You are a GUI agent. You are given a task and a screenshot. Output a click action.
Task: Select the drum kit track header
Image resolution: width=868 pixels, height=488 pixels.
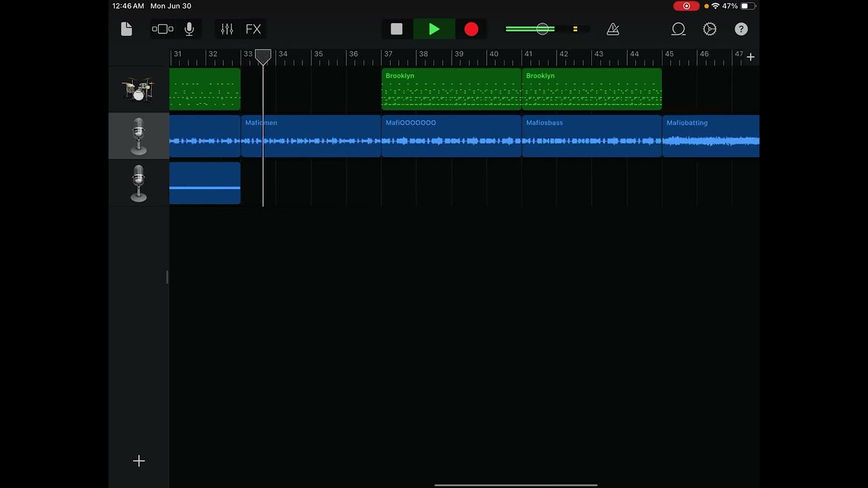pos(139,89)
